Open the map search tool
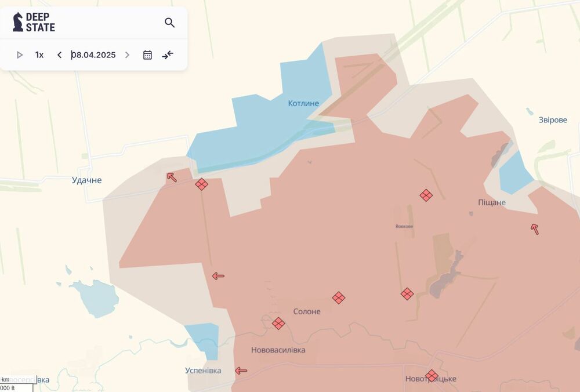This screenshot has height=392, width=580. coord(169,23)
